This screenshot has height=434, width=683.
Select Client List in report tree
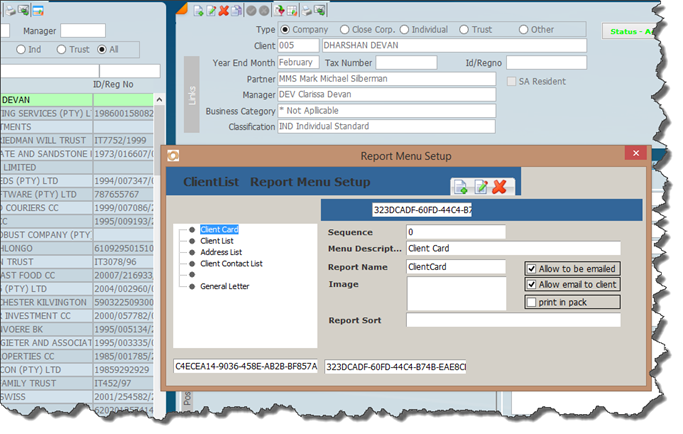tap(216, 241)
